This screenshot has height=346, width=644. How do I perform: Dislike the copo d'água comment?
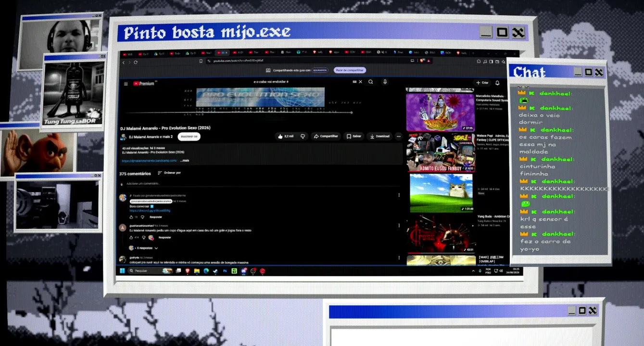pyautogui.click(x=143, y=237)
